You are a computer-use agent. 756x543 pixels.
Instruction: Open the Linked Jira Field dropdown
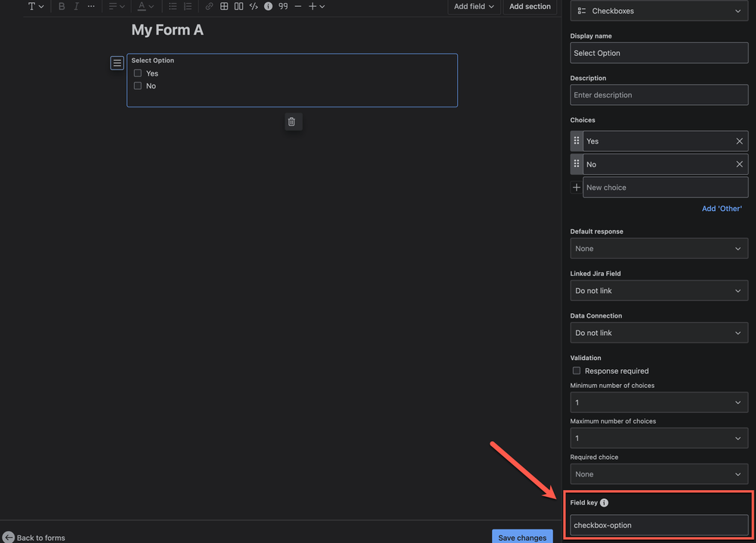[658, 290]
